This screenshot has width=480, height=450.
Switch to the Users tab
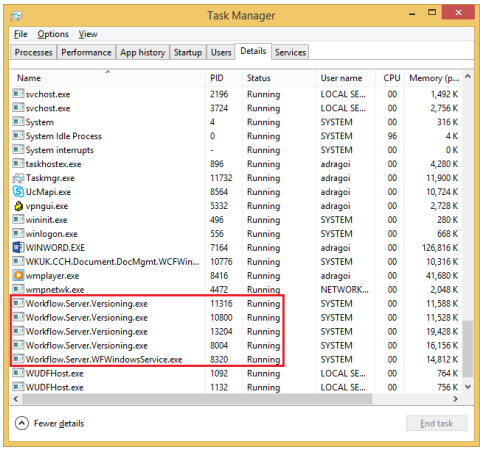click(x=221, y=52)
